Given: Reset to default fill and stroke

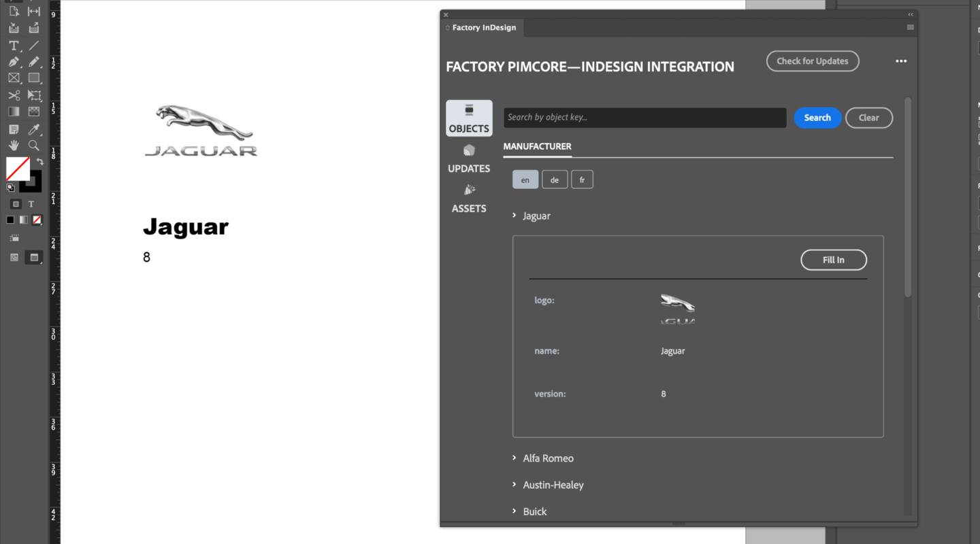Looking at the screenshot, I should [x=11, y=188].
